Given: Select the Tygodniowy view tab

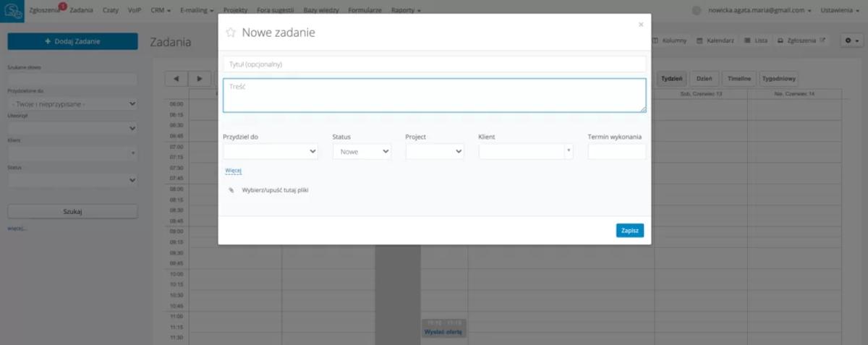Looking at the screenshot, I should [779, 78].
